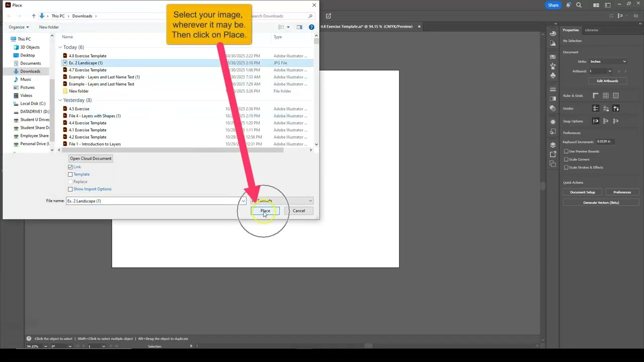Click Open Cloud Document button

pyautogui.click(x=91, y=158)
